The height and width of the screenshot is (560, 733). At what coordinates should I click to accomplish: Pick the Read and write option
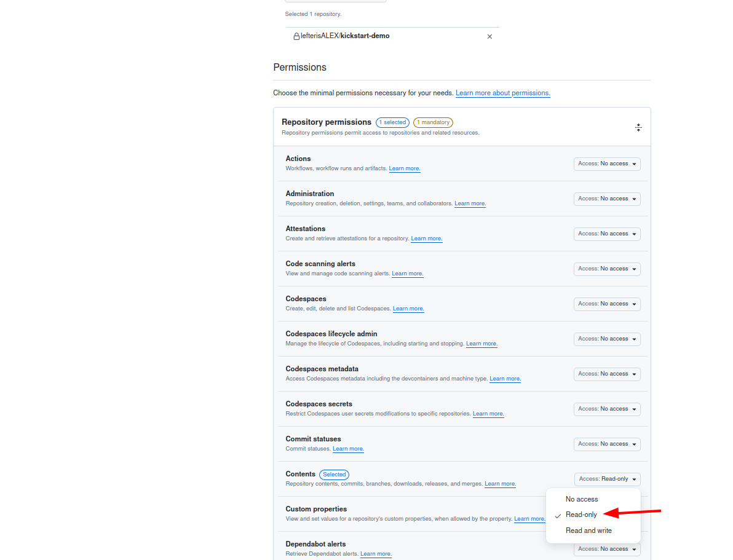pos(588,530)
